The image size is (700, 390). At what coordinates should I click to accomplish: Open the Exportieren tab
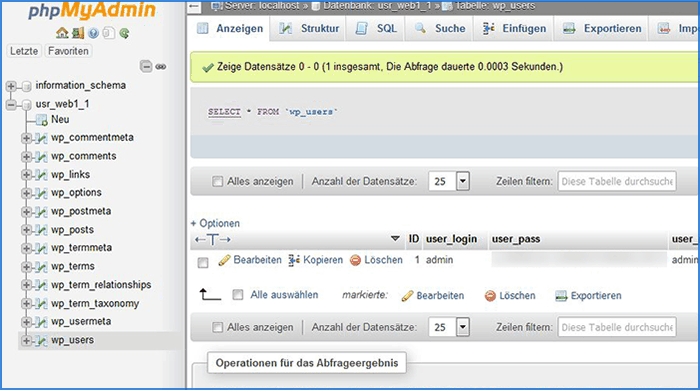(x=602, y=29)
